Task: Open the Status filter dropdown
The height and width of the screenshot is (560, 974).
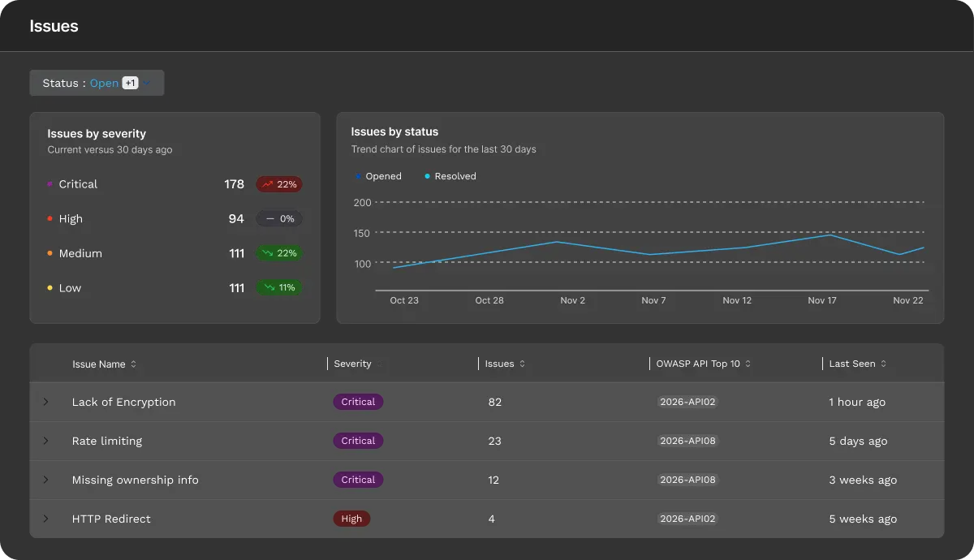Action: click(97, 82)
